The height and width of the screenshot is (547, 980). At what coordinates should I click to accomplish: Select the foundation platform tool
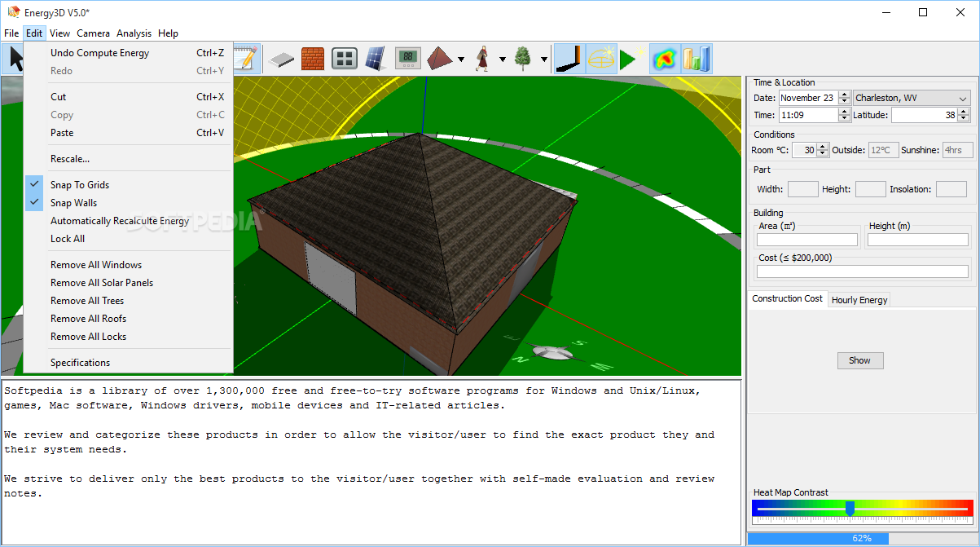click(281, 59)
